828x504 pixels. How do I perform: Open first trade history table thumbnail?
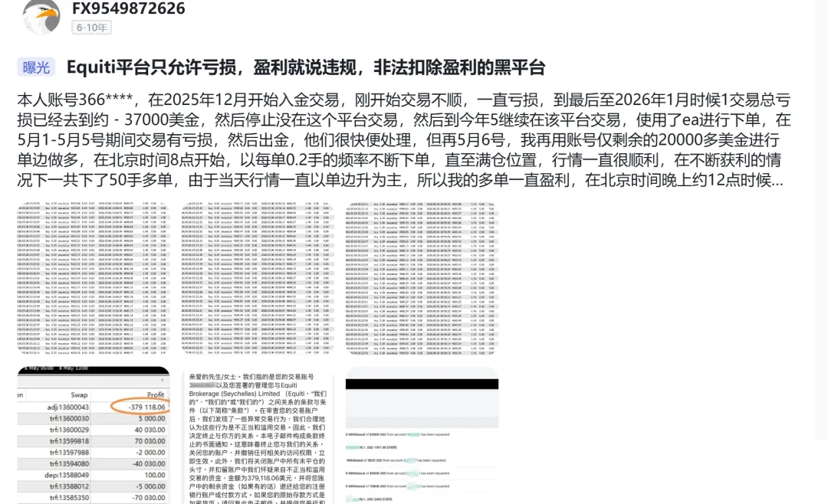point(94,277)
